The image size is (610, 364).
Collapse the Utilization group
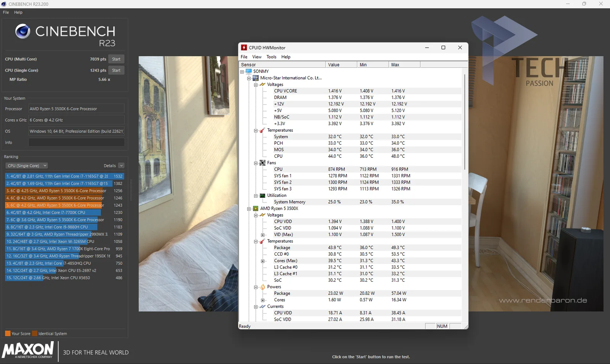(256, 196)
